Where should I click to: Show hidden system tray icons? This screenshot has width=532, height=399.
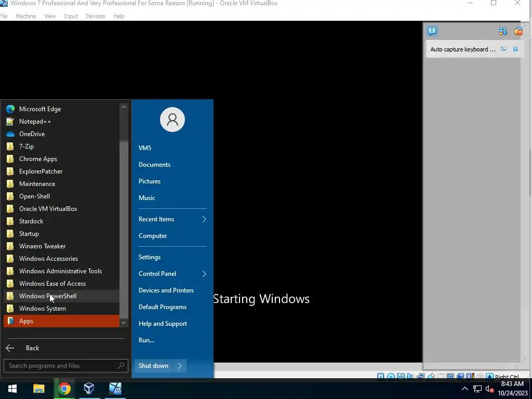(x=465, y=389)
